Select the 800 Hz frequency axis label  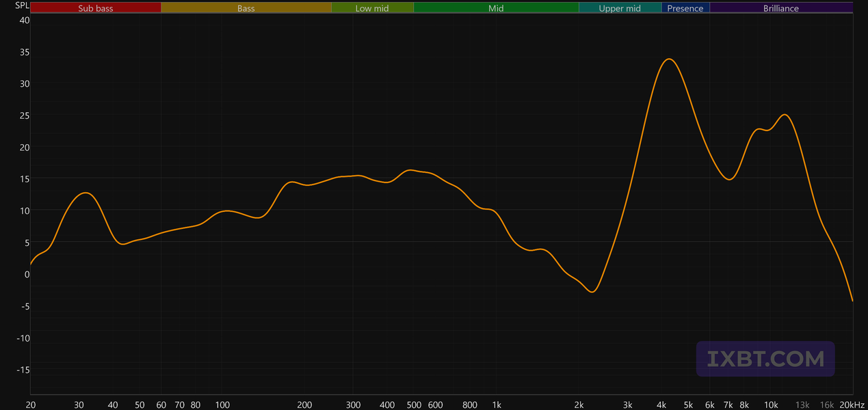click(470, 405)
